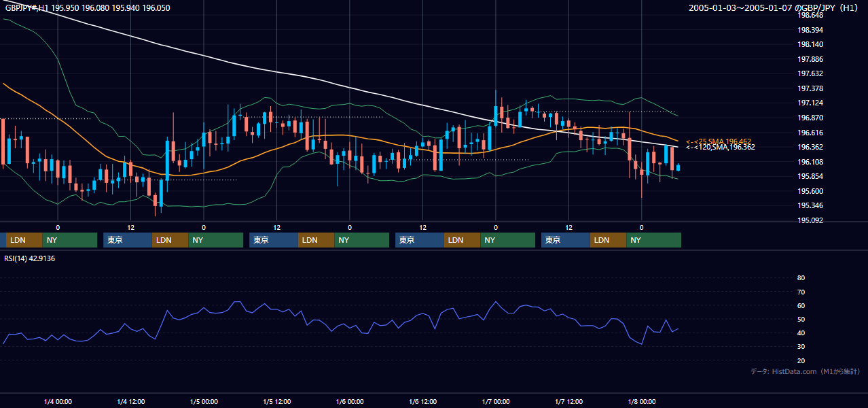Image resolution: width=868 pixels, height=408 pixels.
Task: Click the 2005-01-03～2005-01-07 GBP/JPY (H1) chart title
Action: click(x=773, y=8)
